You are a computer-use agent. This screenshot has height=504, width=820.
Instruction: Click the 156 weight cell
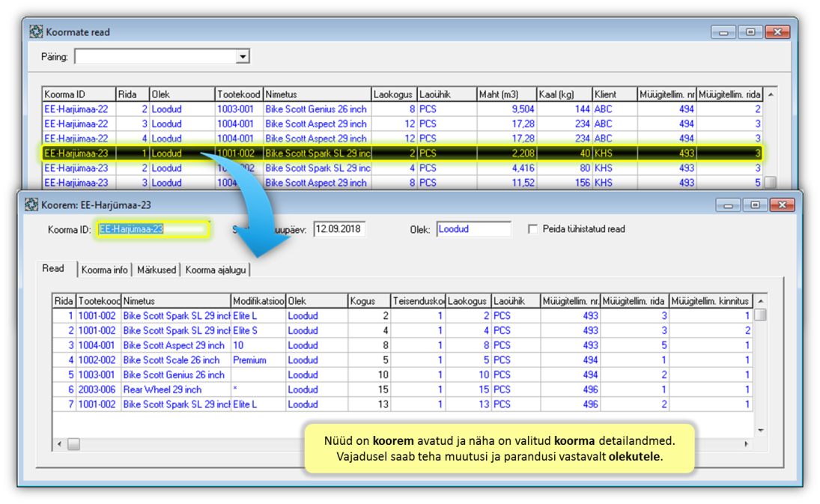(565, 183)
